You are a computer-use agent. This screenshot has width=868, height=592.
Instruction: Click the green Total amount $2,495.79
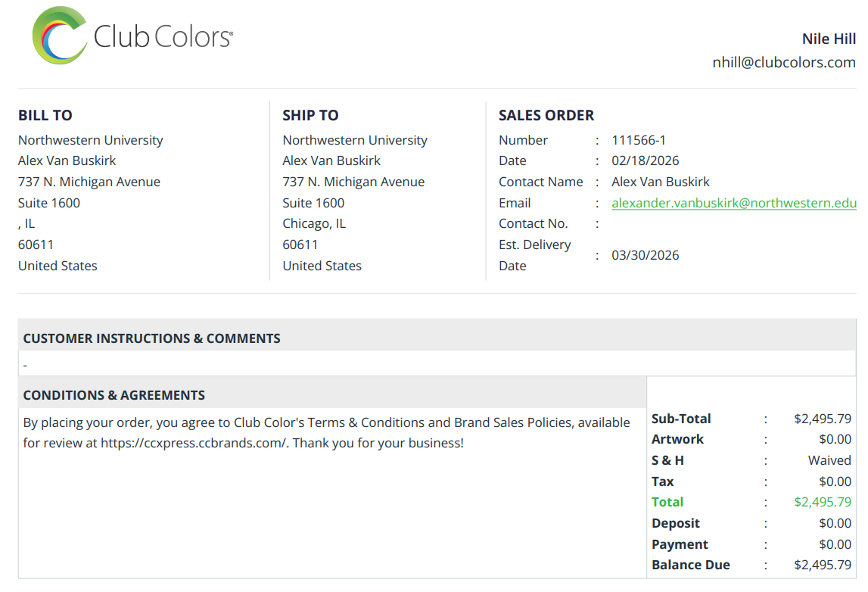tap(823, 502)
